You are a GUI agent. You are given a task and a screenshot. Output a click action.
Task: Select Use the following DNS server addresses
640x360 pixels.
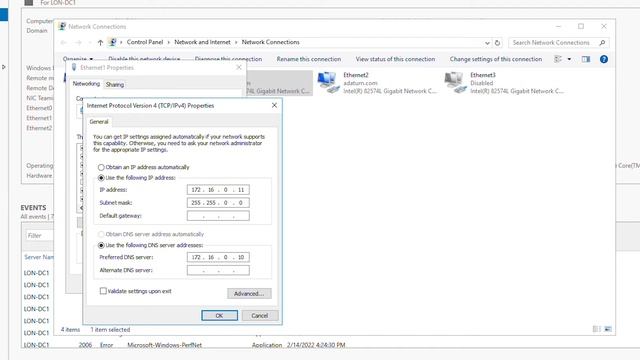click(101, 245)
